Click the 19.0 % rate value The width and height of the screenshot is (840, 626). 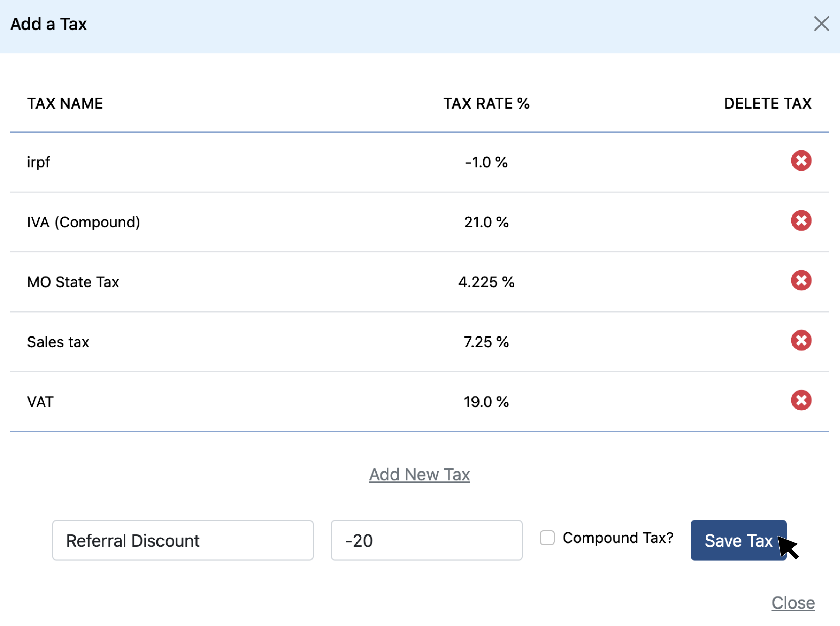tap(486, 402)
